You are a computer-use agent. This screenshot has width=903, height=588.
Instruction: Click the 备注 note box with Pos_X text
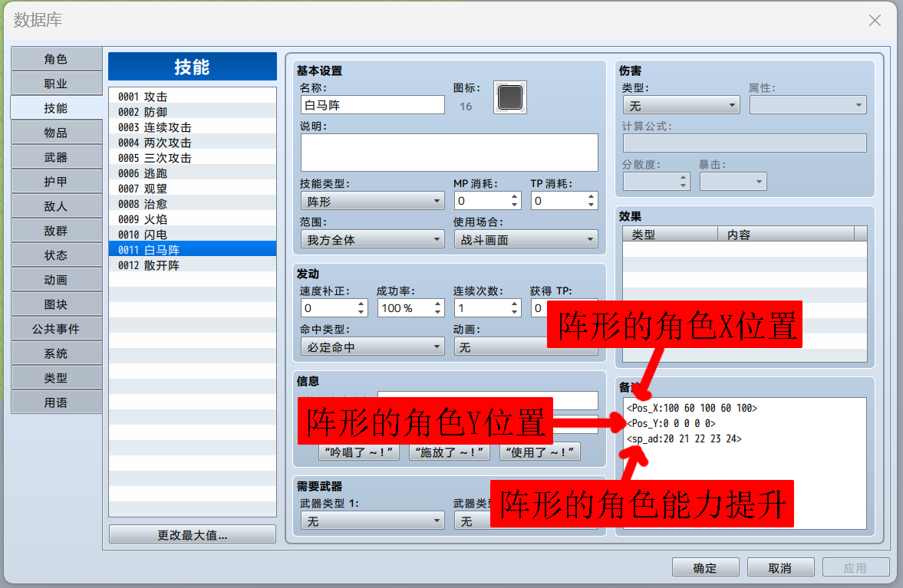coord(744,463)
